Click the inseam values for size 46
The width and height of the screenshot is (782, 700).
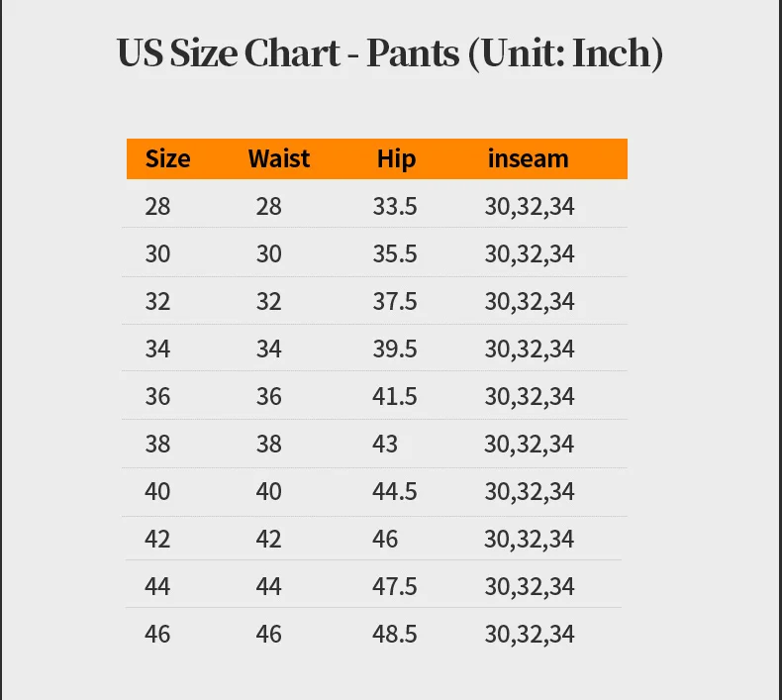point(529,635)
